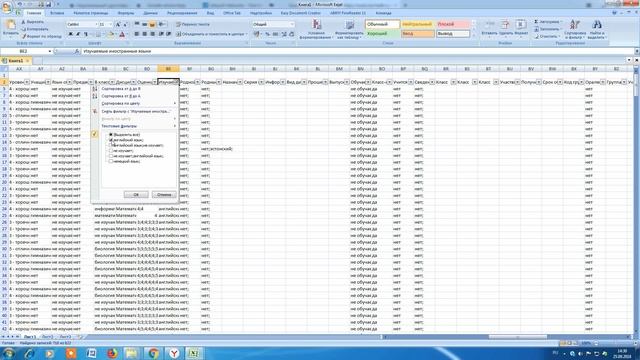Click AutoSum (Автосумма) sigma icon
This screenshot has width=640, height=360.
(536, 22)
